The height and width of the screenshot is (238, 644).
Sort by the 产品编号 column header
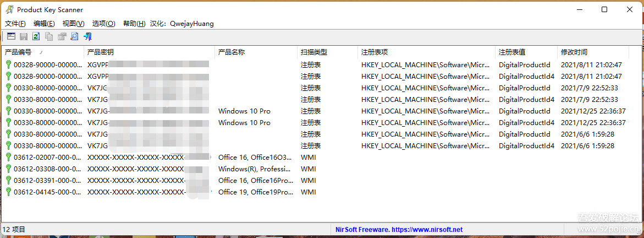(x=43, y=52)
